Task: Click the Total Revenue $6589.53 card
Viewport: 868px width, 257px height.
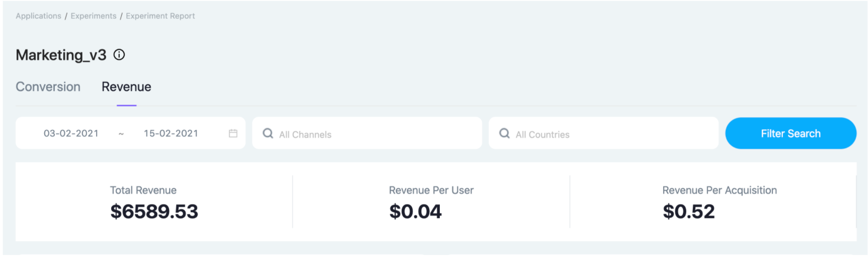Action: (x=154, y=202)
